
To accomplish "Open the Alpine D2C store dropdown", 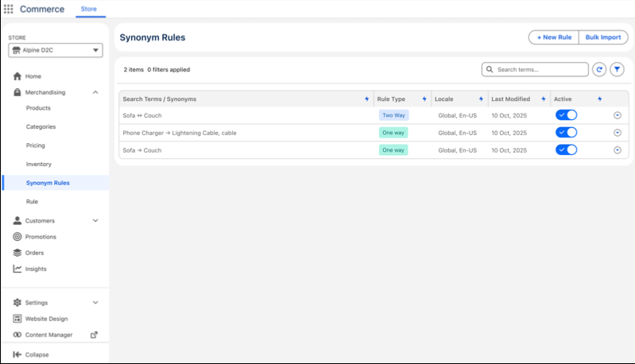I will click(56, 50).
